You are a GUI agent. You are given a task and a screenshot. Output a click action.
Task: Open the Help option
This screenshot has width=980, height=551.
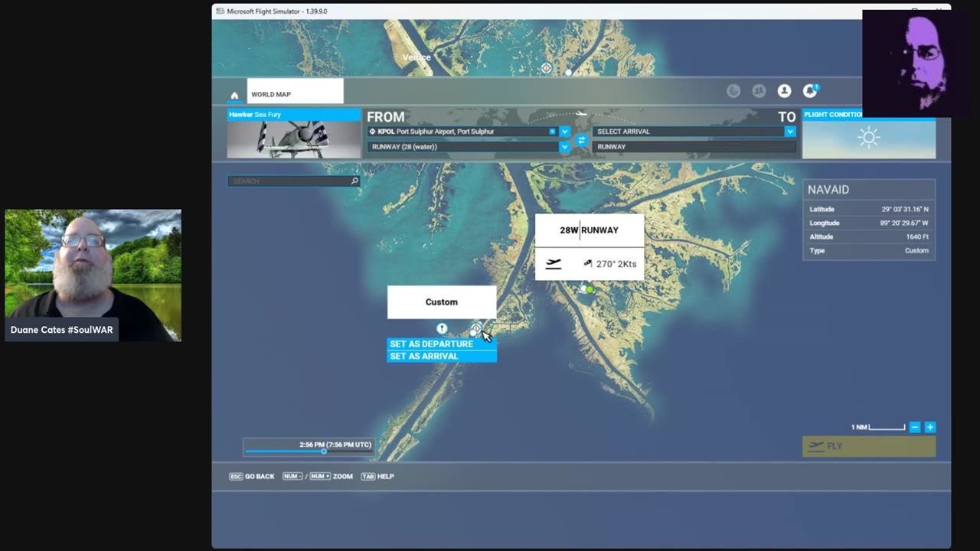[377, 477]
